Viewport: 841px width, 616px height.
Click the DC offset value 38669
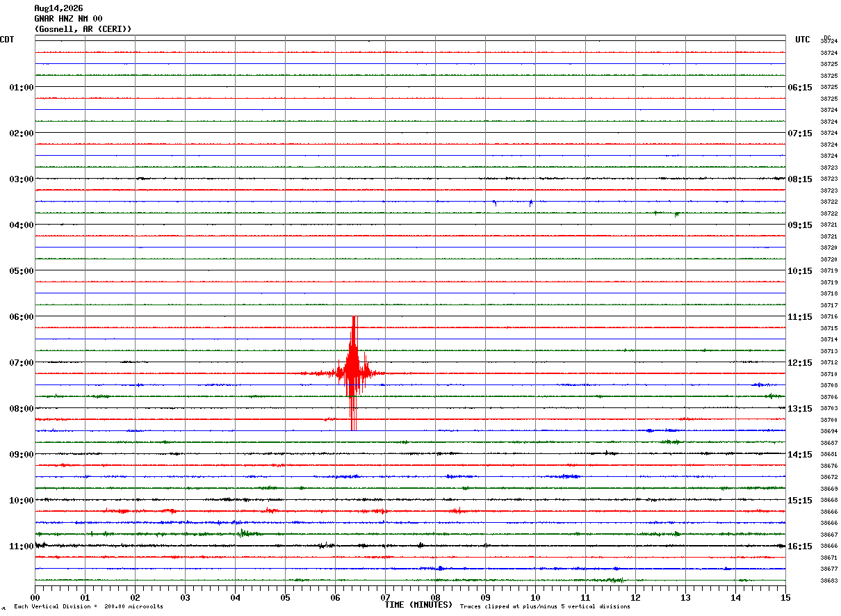point(829,489)
